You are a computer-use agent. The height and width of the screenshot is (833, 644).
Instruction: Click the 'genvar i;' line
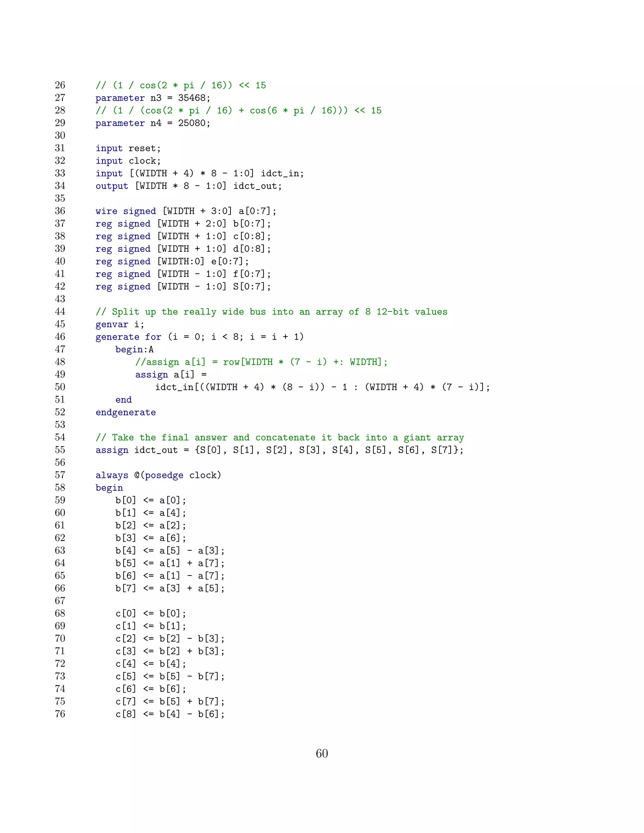(120, 325)
